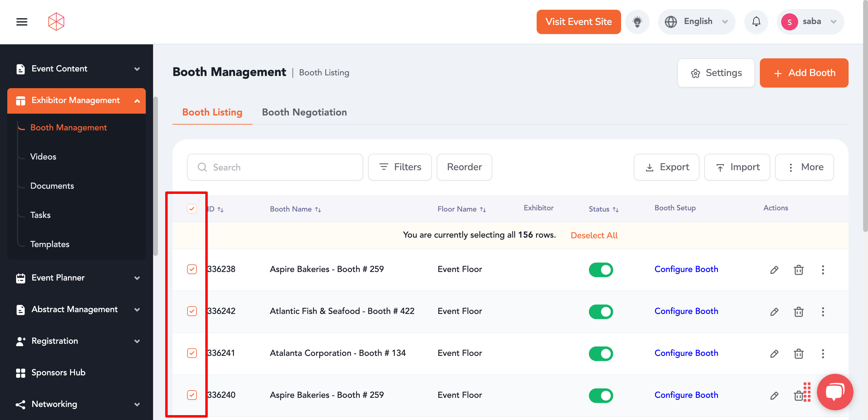Open more options for booth 336238
The height and width of the screenshot is (420, 868).
click(x=823, y=270)
